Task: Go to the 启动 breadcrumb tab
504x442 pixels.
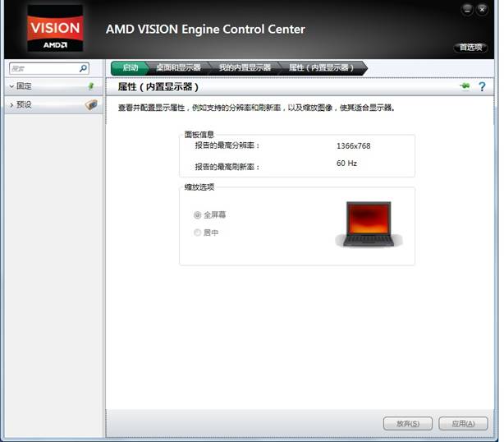Action: [x=130, y=68]
